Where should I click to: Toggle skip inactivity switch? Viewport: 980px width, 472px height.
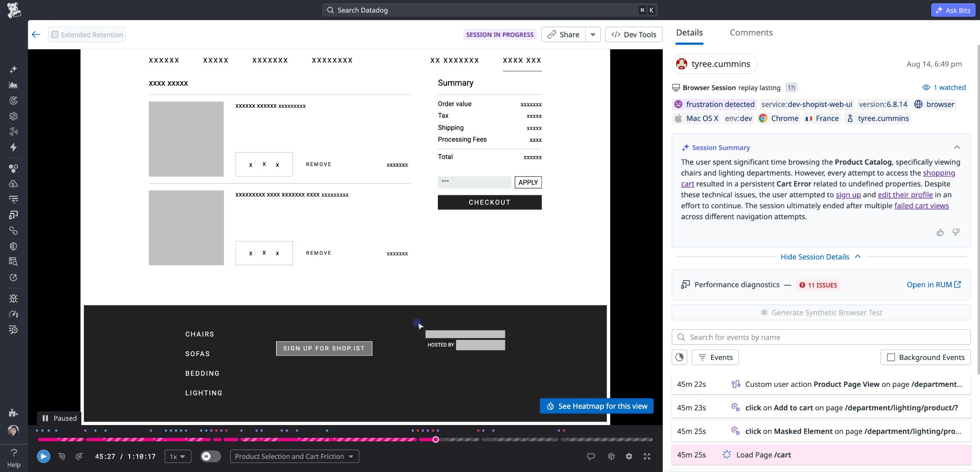coord(211,456)
